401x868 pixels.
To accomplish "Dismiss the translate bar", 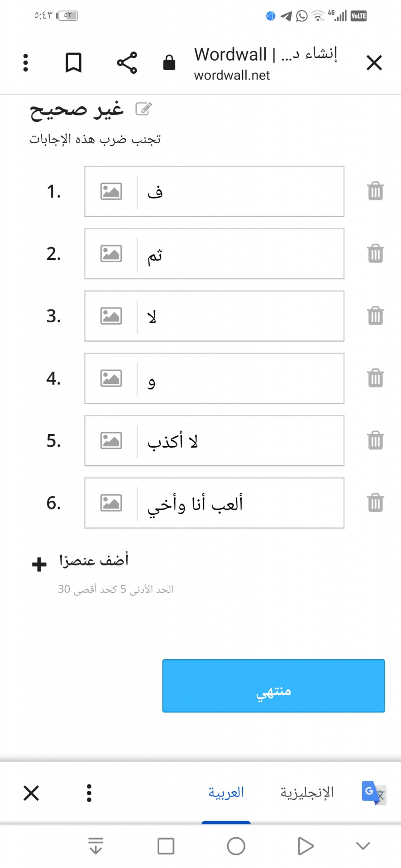I will pos(31,793).
